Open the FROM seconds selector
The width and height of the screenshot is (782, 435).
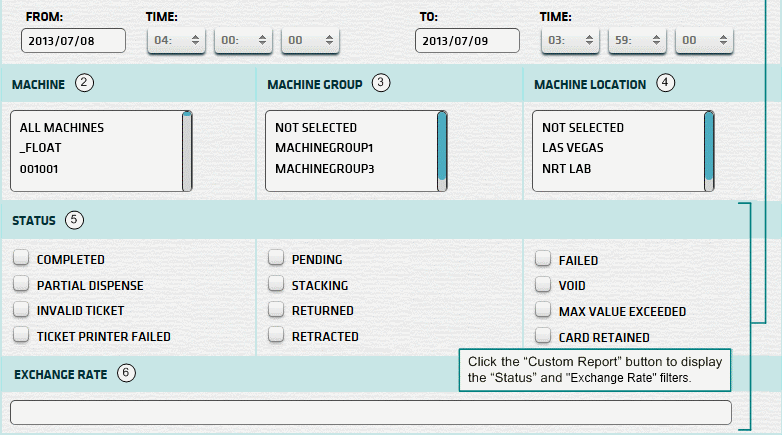click(310, 40)
